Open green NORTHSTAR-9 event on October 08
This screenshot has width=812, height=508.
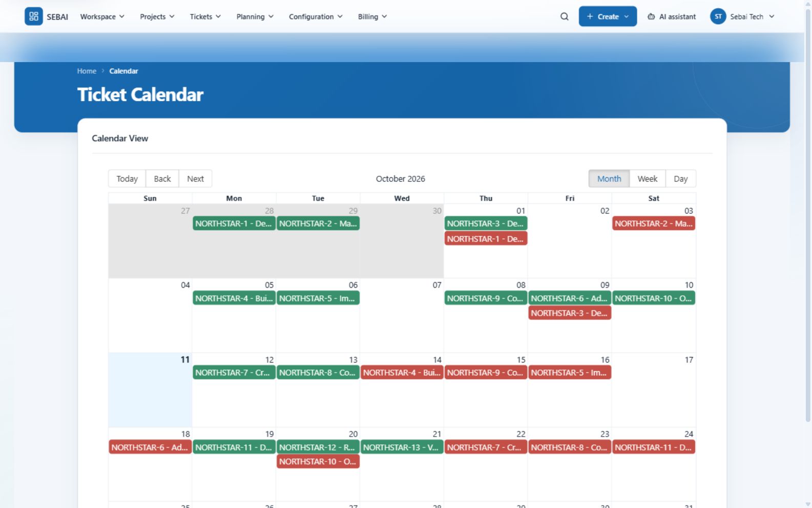pos(486,298)
